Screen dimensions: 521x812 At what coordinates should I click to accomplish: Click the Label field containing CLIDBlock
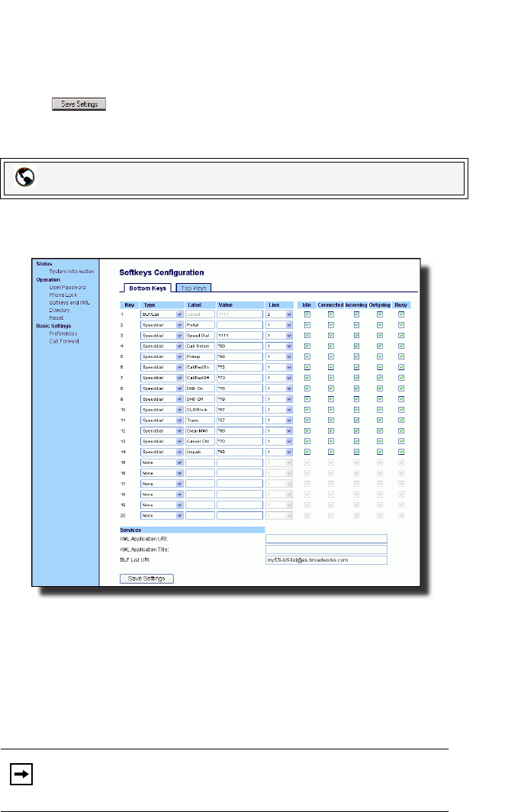pyautogui.click(x=200, y=410)
